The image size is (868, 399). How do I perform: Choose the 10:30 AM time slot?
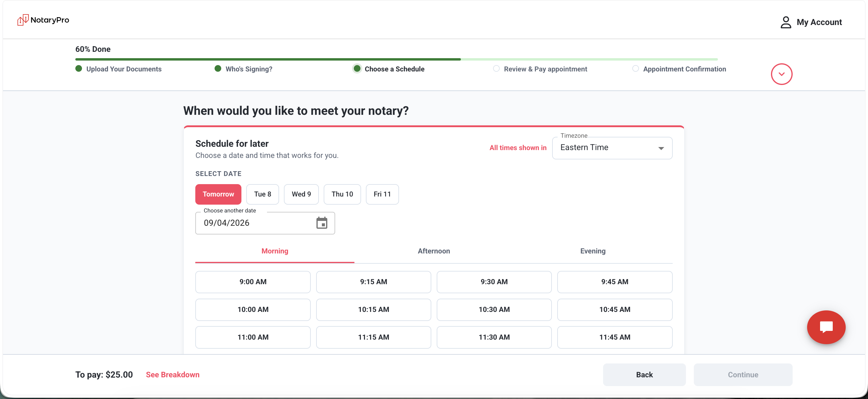click(494, 309)
